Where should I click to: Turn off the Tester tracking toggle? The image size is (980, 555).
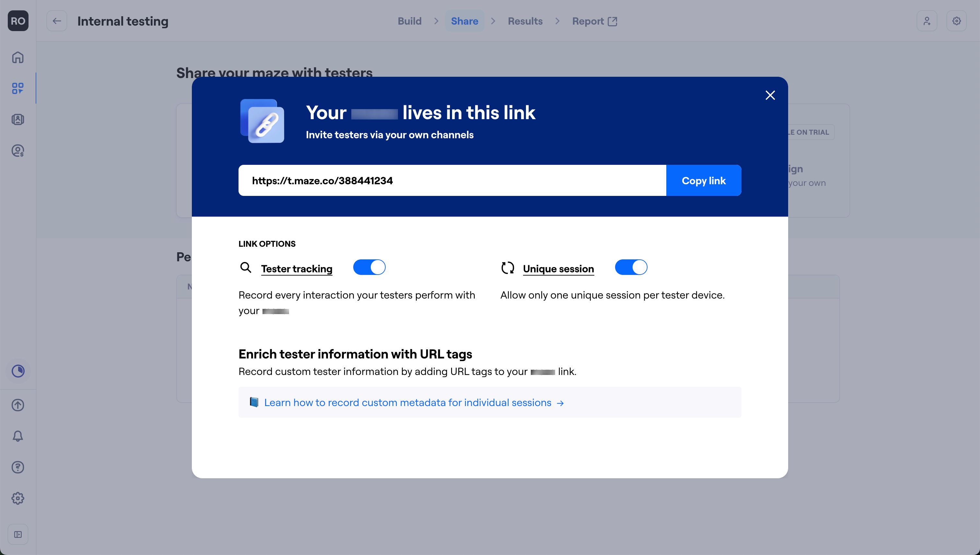tap(369, 267)
